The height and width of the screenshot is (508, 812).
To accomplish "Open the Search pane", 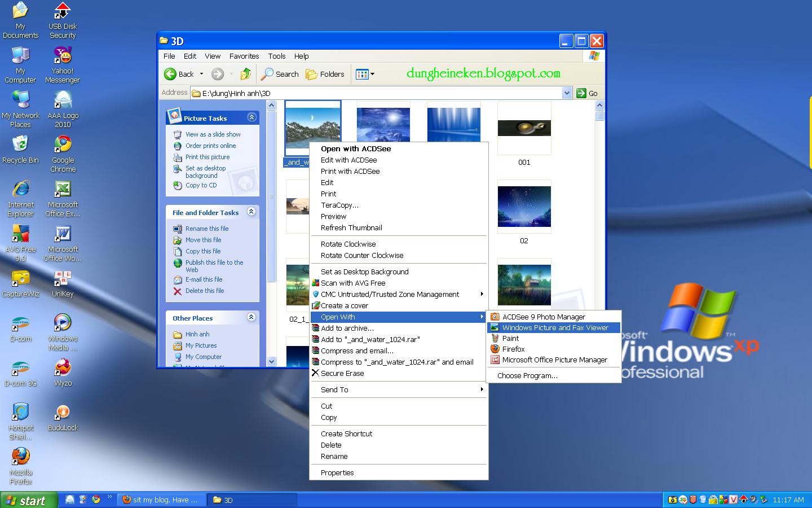I will coord(280,74).
